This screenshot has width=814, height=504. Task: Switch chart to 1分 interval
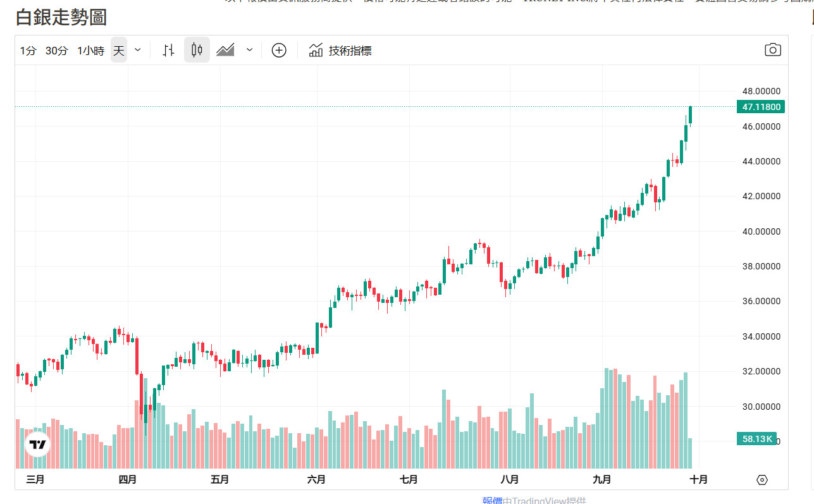pyautogui.click(x=28, y=50)
